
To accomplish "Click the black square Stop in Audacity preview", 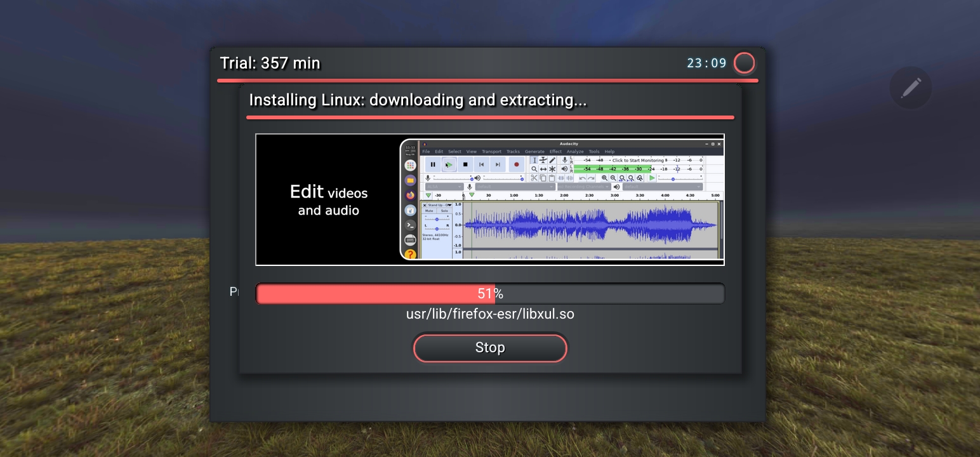I will pyautogui.click(x=465, y=164).
